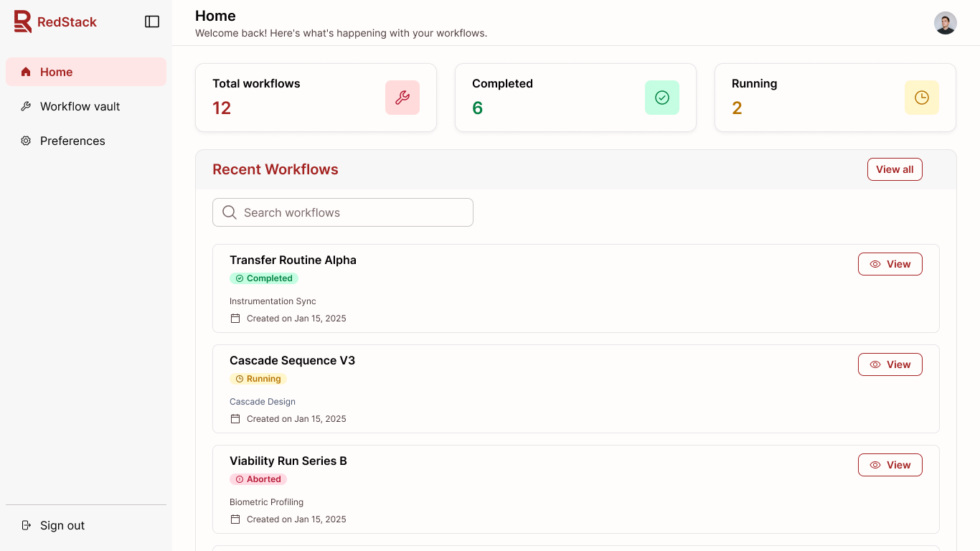Click the Total workflows count 12
Image resolution: width=980 pixels, height=551 pixels.
[222, 108]
